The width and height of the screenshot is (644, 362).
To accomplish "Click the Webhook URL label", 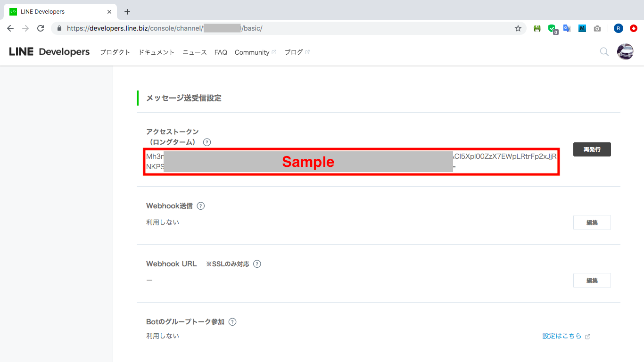I will point(172,264).
